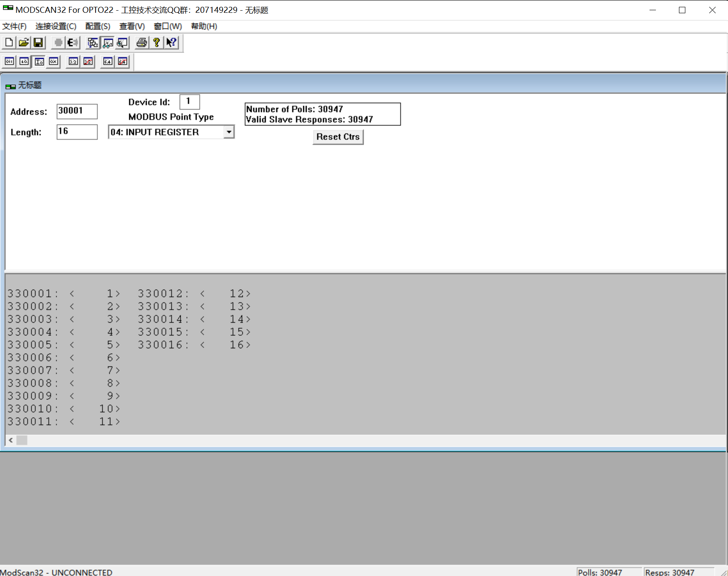
Task: Save the current document
Action: [38, 42]
